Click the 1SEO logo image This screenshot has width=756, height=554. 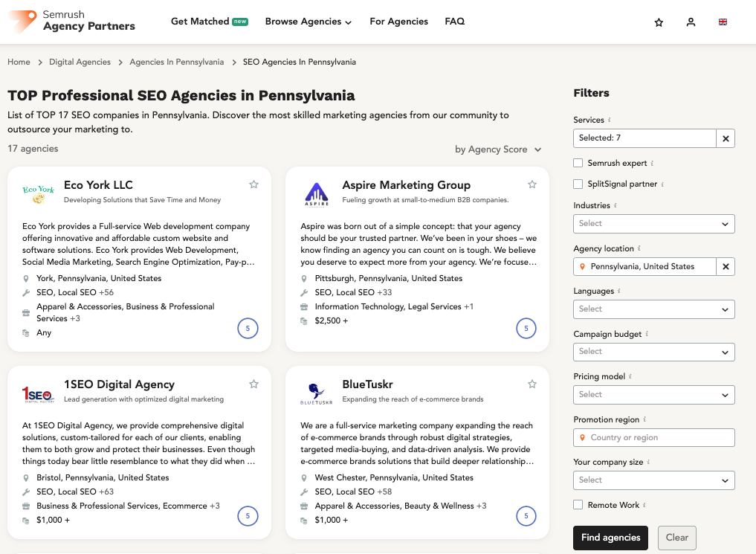[x=38, y=394]
